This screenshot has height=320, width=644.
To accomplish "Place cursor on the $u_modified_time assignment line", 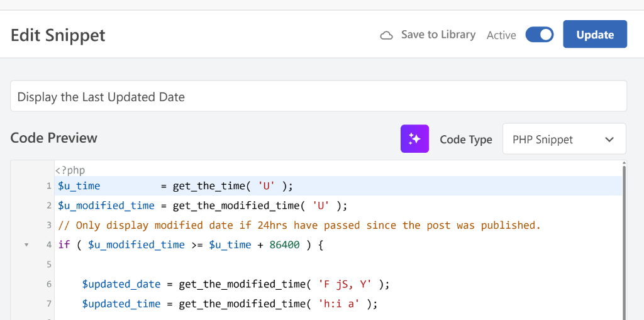I will click(x=201, y=206).
